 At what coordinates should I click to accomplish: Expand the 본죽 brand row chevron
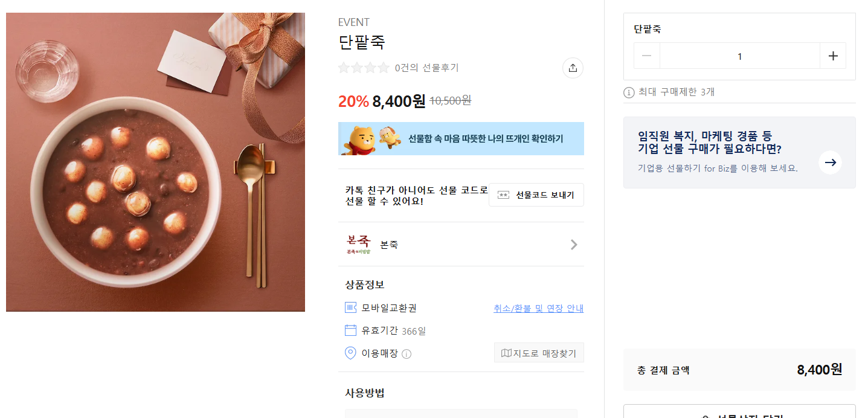click(x=574, y=245)
